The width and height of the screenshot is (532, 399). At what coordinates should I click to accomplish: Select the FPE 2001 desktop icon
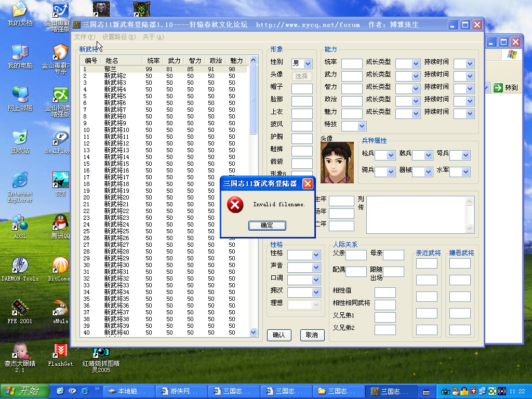[20, 311]
